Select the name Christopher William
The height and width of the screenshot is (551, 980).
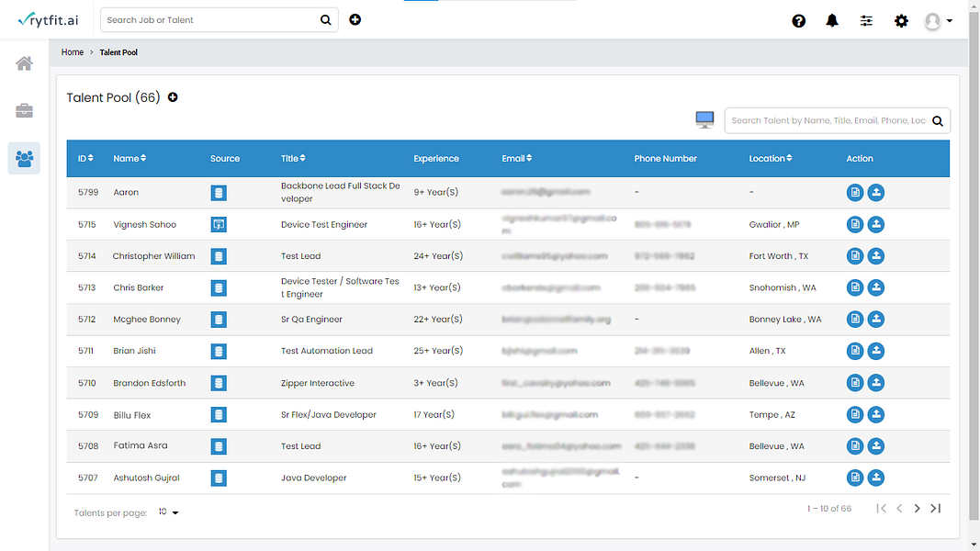tap(153, 256)
